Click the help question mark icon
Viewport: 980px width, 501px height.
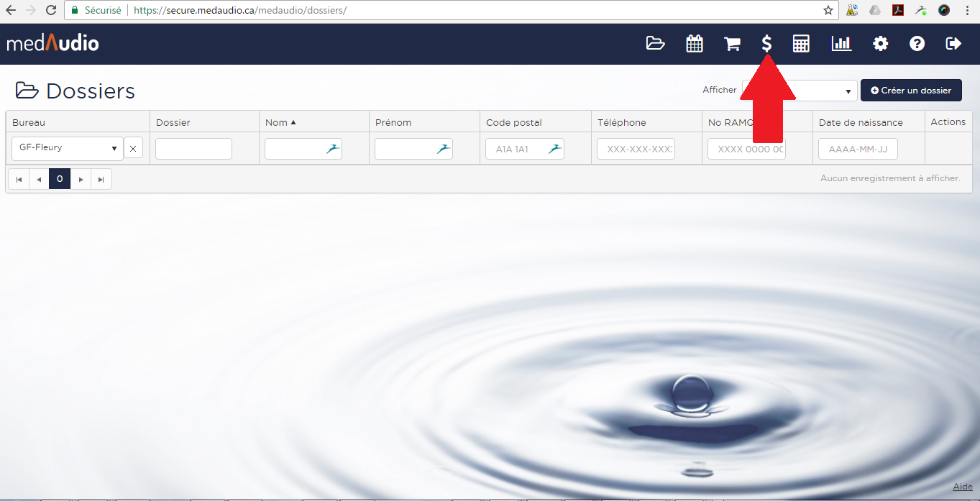(917, 44)
